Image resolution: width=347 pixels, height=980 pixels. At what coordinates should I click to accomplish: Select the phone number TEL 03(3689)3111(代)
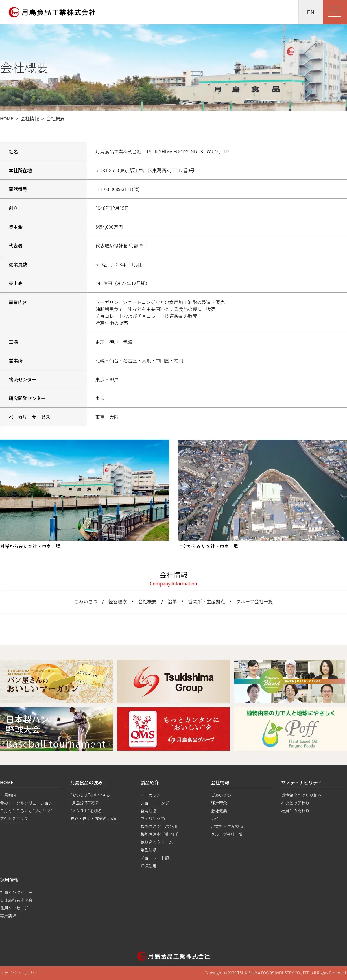(117, 189)
